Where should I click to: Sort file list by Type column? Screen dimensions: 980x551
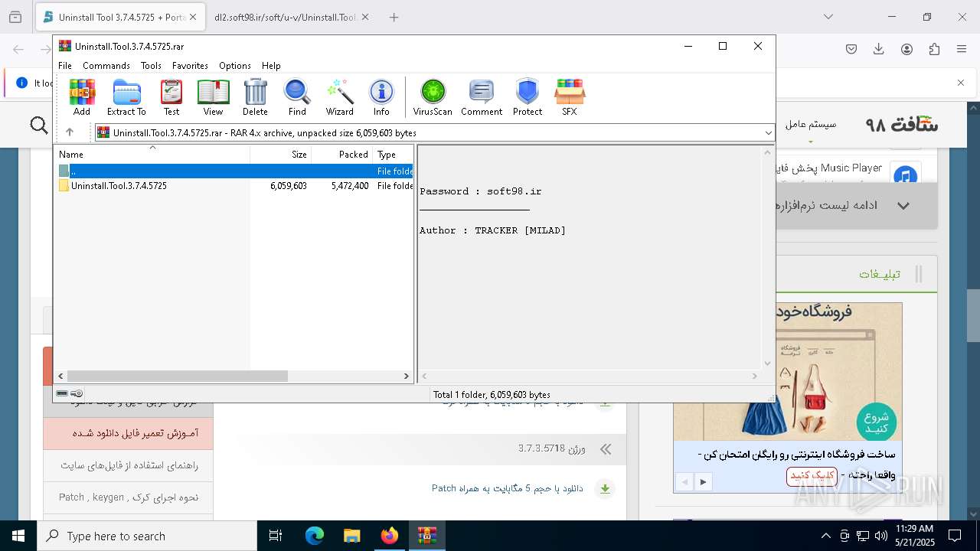[393, 154]
